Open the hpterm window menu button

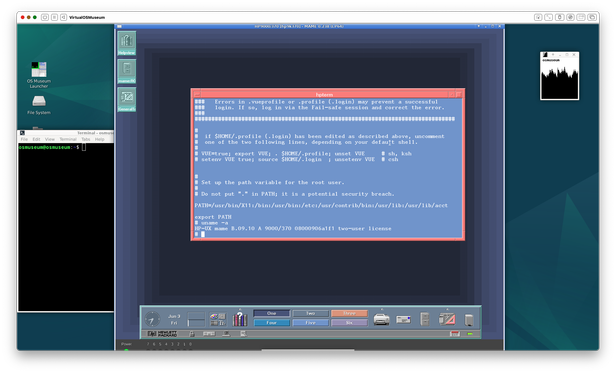pos(197,94)
